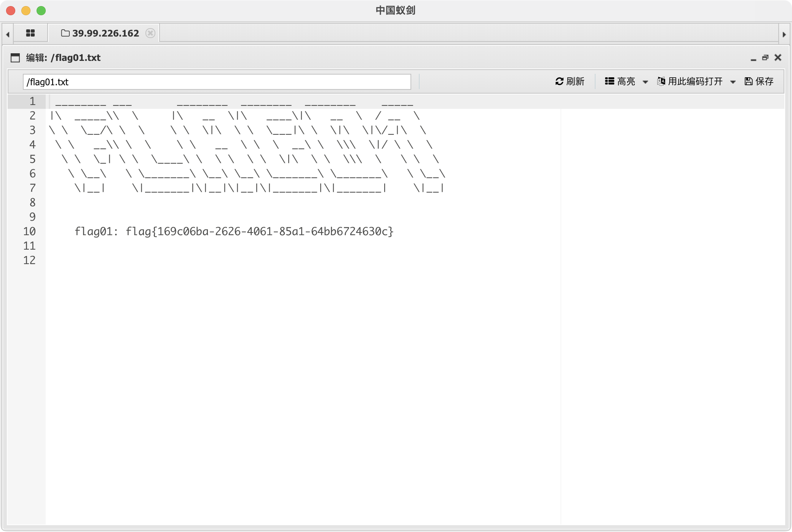Click line number 8 in the gutter
Screen dimensions: 792x532
tap(32, 202)
